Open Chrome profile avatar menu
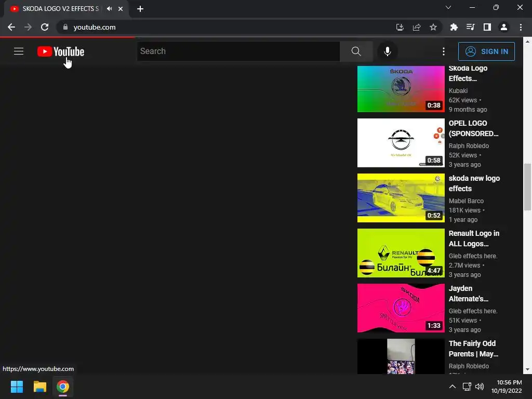Viewport: 532px width, 399px height. pyautogui.click(x=504, y=27)
